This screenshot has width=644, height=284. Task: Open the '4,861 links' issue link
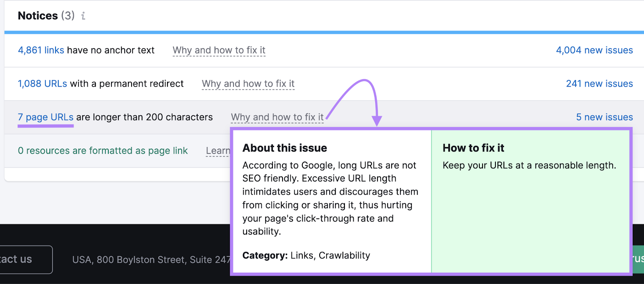tap(41, 50)
